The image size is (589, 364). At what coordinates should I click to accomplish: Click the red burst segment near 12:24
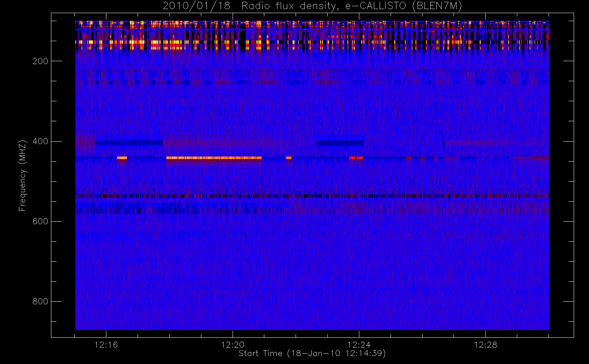click(x=356, y=158)
